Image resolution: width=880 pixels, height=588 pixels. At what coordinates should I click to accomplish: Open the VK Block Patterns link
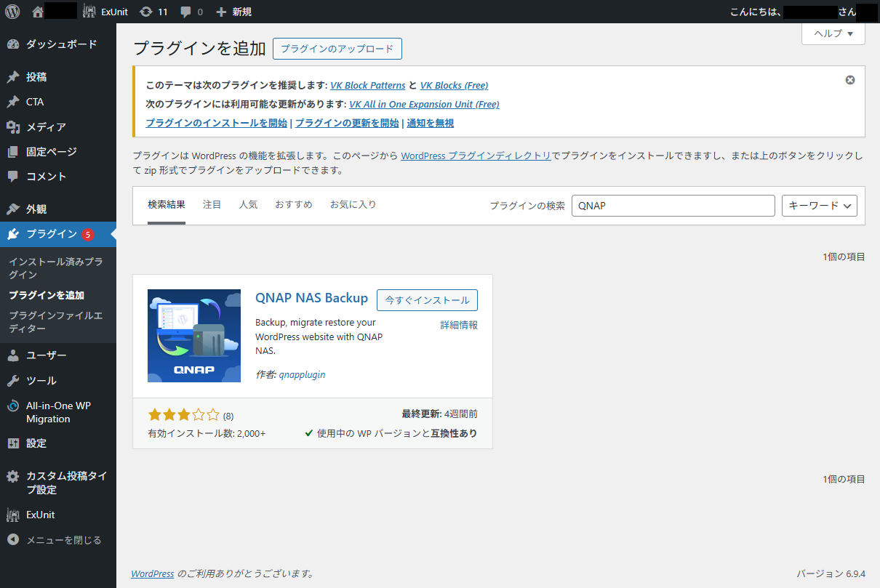[367, 86]
